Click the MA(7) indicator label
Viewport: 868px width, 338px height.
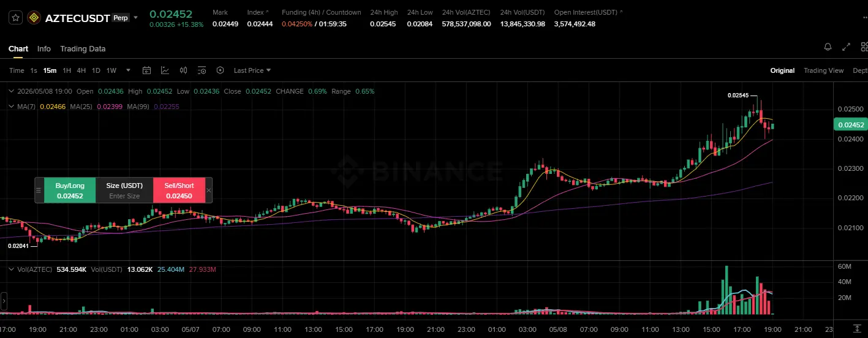coord(27,107)
